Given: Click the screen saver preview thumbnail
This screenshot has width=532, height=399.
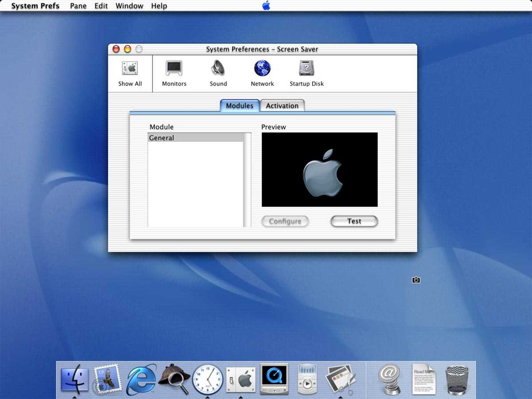Looking at the screenshot, I should pos(320,169).
